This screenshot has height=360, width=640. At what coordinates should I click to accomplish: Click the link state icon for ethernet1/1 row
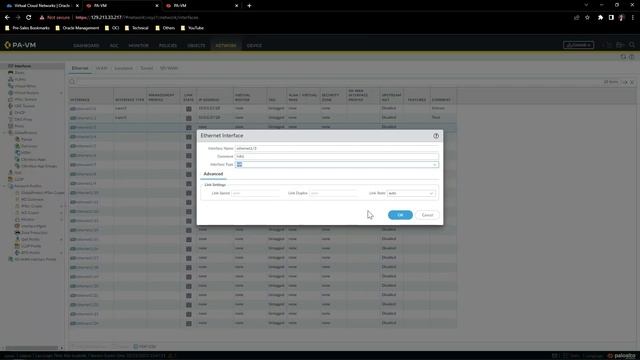(x=189, y=109)
